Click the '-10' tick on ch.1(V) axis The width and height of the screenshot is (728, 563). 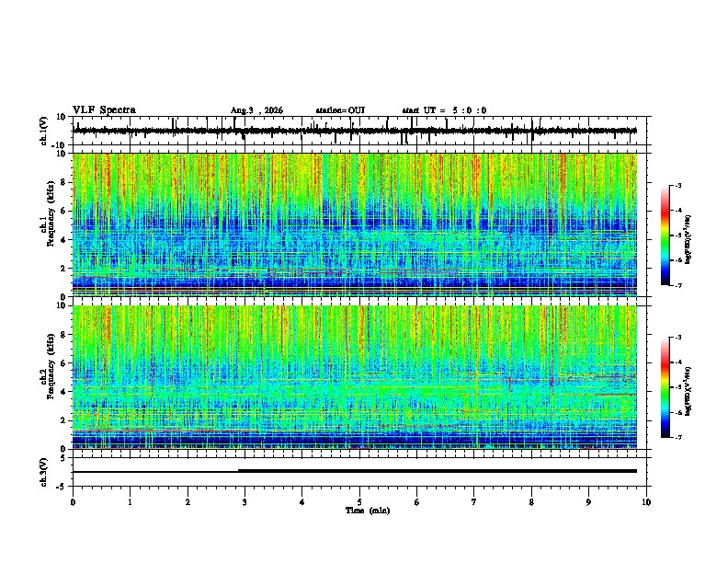click(60, 145)
